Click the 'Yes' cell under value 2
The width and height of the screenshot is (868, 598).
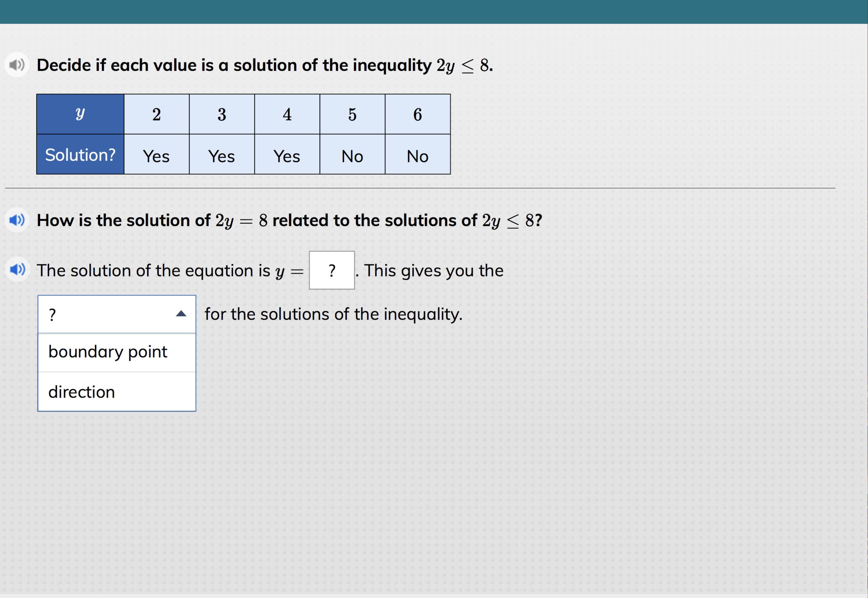coord(157,155)
